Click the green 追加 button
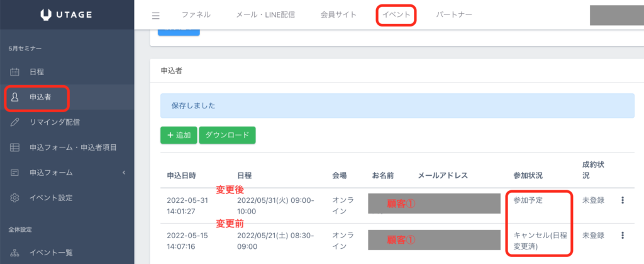This screenshot has height=264, width=644. (179, 135)
